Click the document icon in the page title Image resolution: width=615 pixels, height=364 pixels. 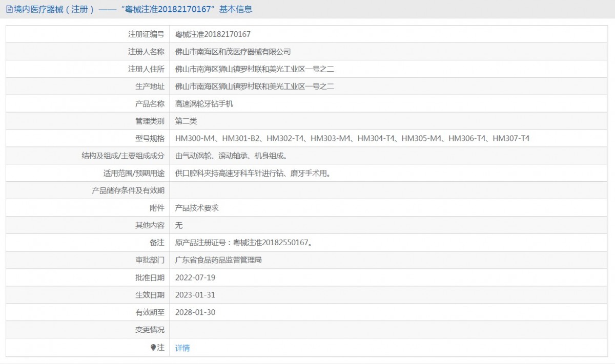(9, 9)
